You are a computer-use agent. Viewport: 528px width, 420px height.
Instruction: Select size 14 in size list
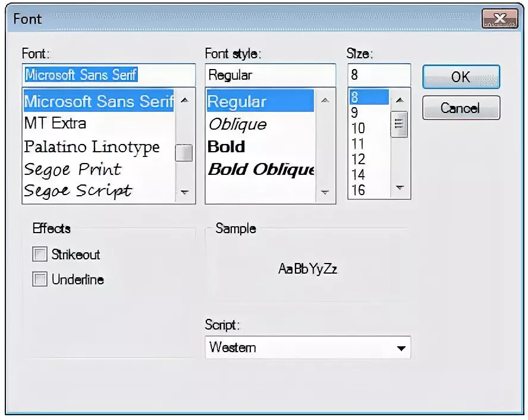pyautogui.click(x=369, y=174)
